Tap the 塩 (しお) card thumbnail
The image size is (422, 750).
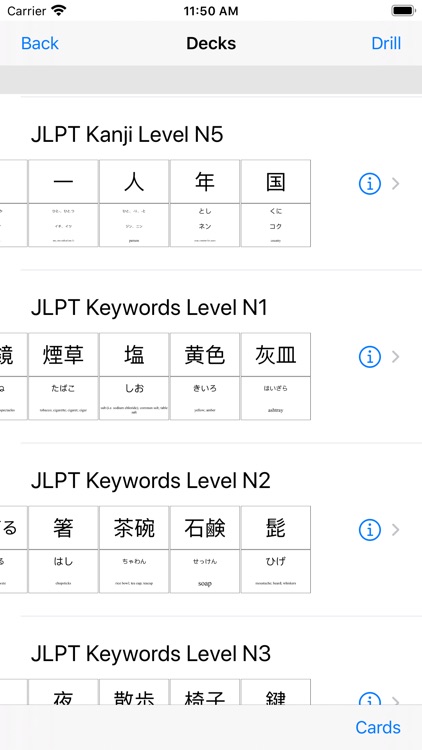pos(134,376)
